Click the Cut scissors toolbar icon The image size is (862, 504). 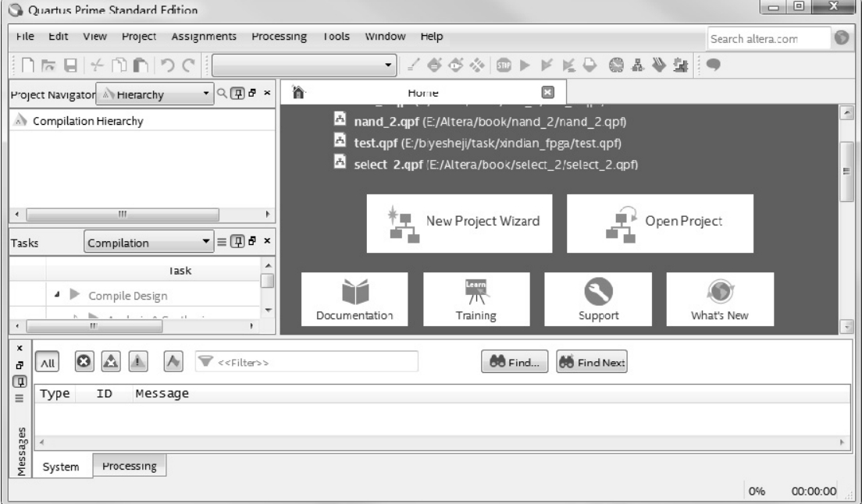(98, 66)
